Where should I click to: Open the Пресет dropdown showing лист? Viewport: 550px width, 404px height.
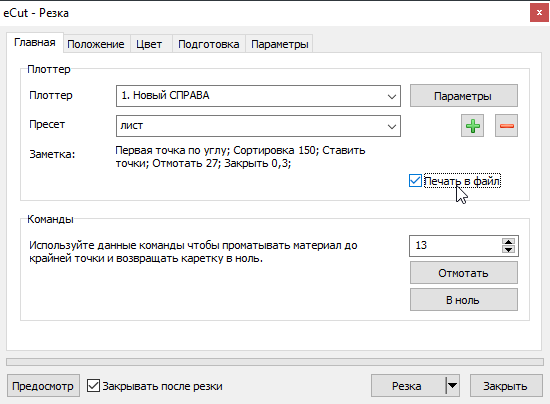(x=258, y=126)
